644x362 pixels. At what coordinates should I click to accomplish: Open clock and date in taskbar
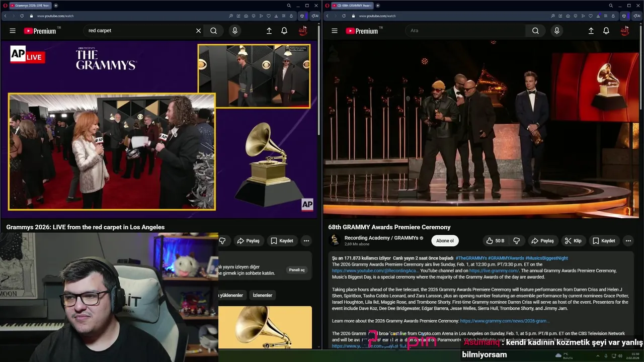tap(633, 356)
